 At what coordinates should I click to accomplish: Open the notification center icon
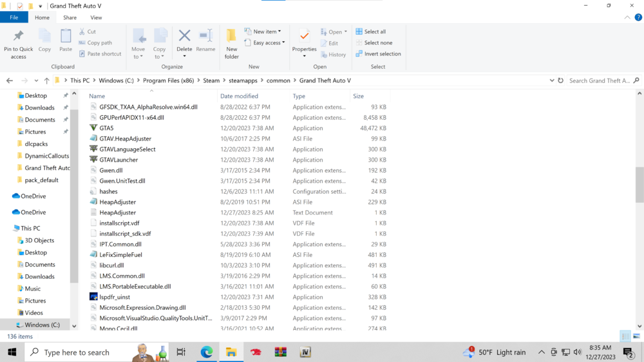tap(629, 352)
